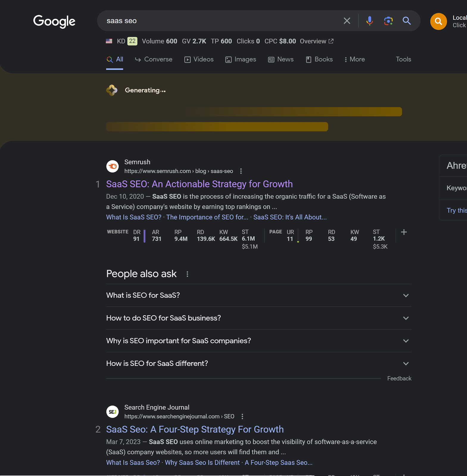Select the All results tab

point(115,59)
